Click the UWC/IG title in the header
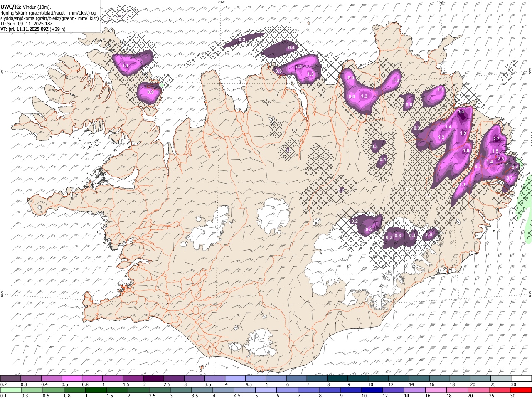The image size is (532, 399). [x=10, y=7]
